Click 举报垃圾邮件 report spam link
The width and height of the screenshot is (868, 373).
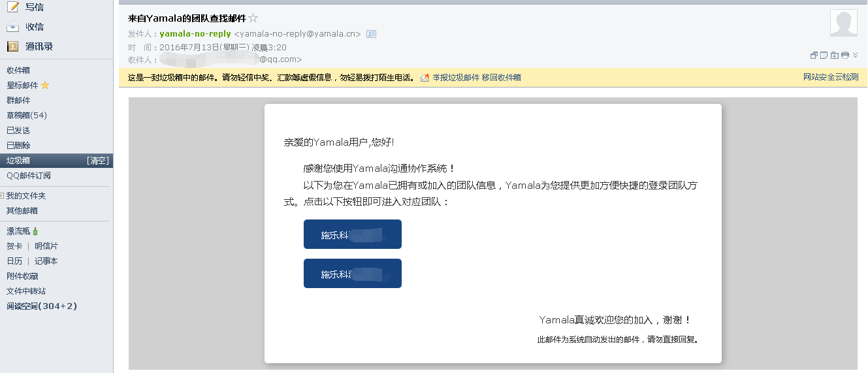point(456,78)
